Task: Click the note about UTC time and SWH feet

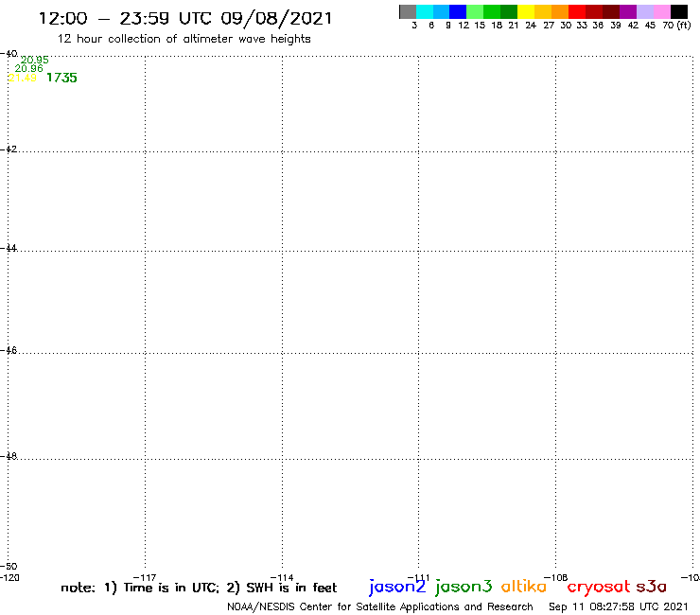Action: 199,588
